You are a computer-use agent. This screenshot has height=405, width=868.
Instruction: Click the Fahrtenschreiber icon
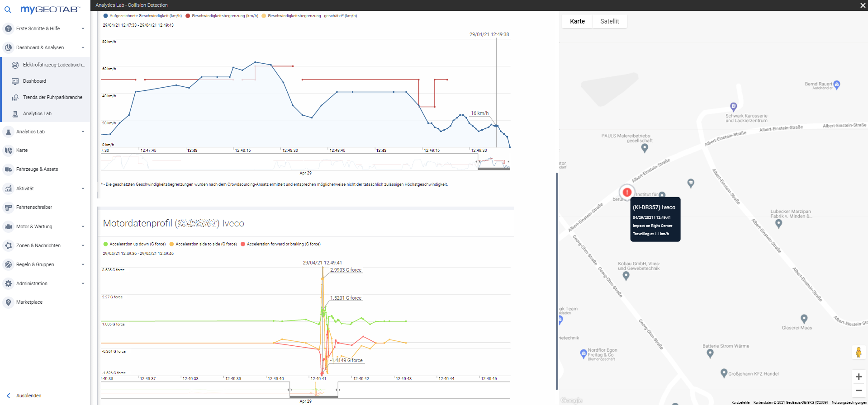8,207
